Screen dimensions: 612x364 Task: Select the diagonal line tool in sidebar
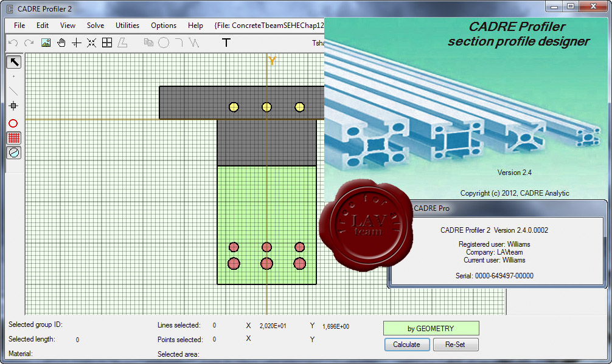click(x=13, y=91)
